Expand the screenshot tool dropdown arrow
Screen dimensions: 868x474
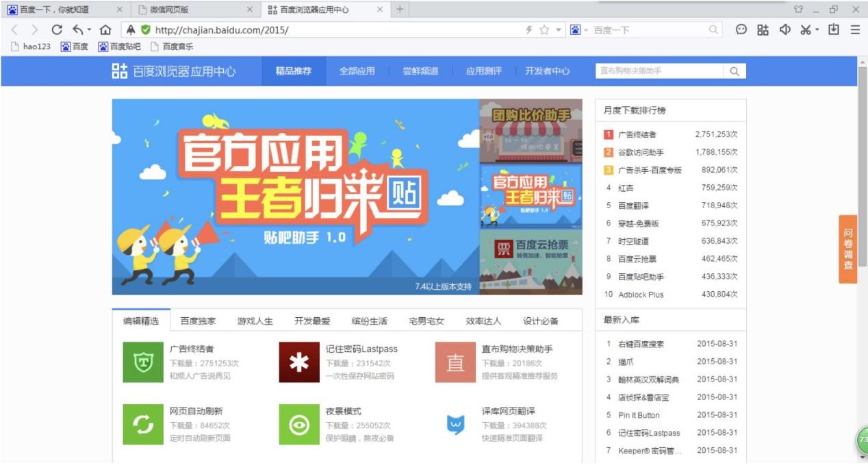tap(817, 30)
